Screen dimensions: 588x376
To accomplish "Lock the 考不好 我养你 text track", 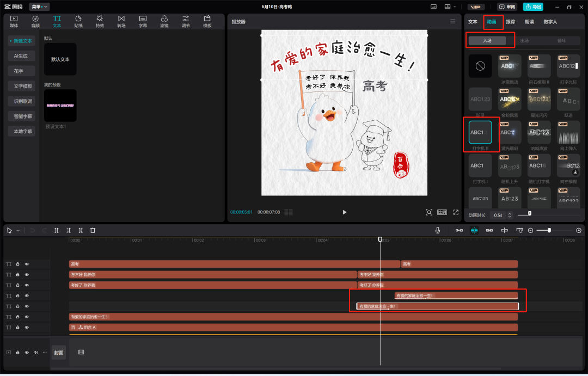I will pos(17,275).
